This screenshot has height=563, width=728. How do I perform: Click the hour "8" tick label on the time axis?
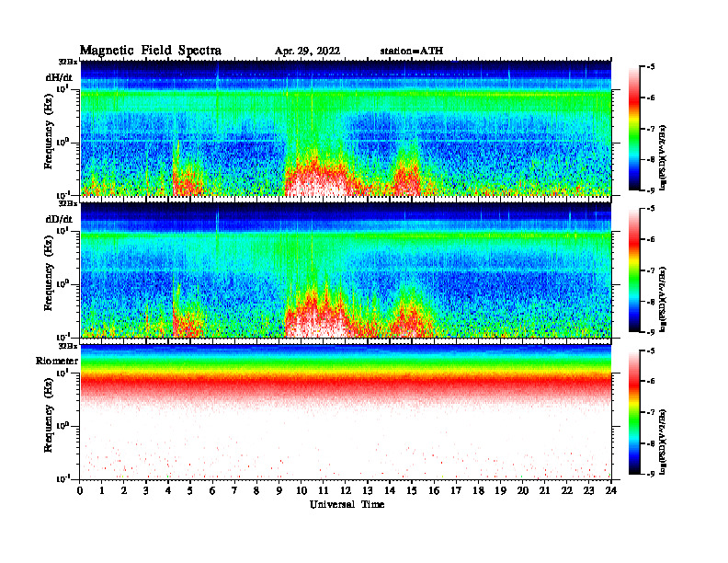(256, 490)
